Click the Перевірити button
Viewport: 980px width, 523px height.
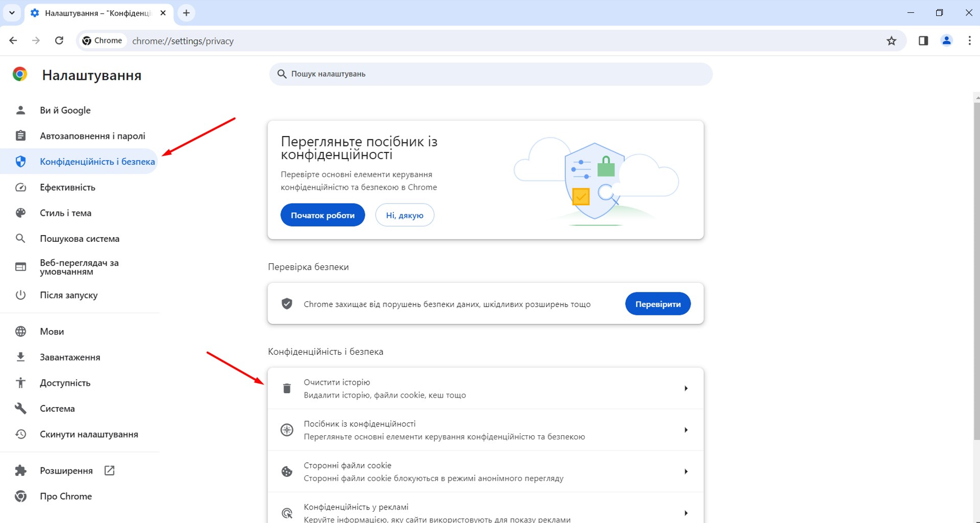coord(658,304)
